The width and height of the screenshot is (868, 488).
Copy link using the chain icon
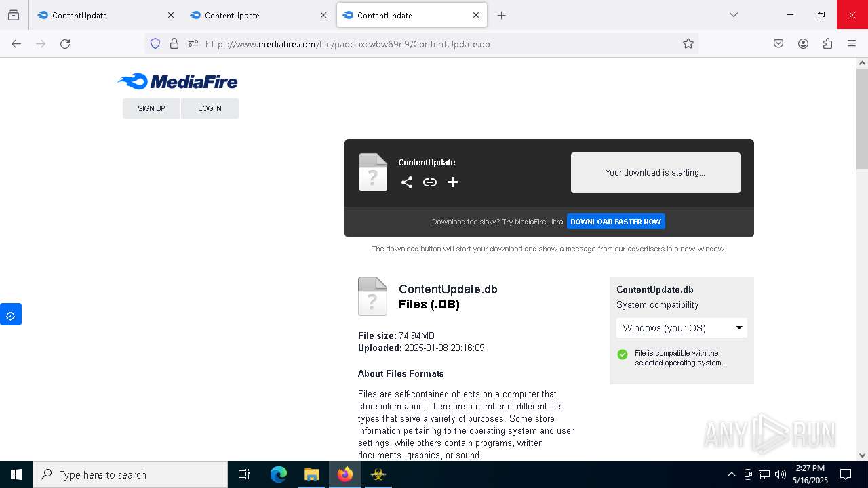coord(430,182)
